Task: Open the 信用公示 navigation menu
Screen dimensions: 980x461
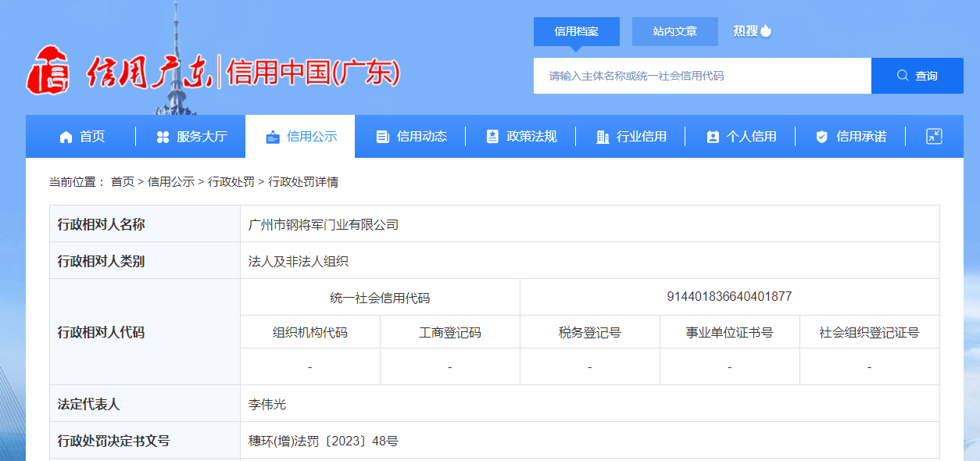Action: tap(300, 137)
